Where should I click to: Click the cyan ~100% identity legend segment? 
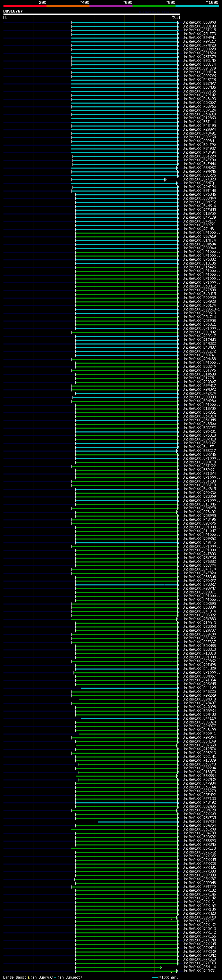[x=197, y=6]
